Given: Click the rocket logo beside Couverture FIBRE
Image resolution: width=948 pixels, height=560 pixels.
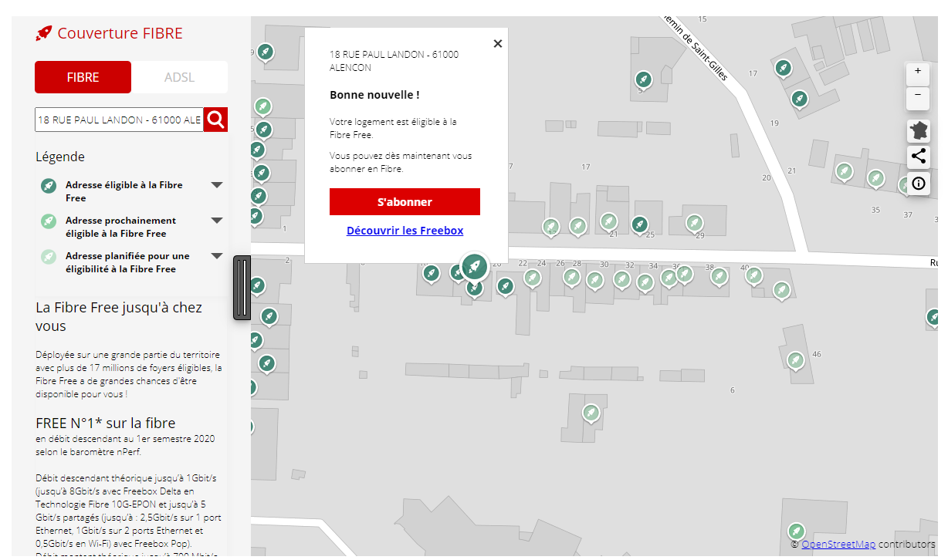Looking at the screenshot, I should (44, 33).
